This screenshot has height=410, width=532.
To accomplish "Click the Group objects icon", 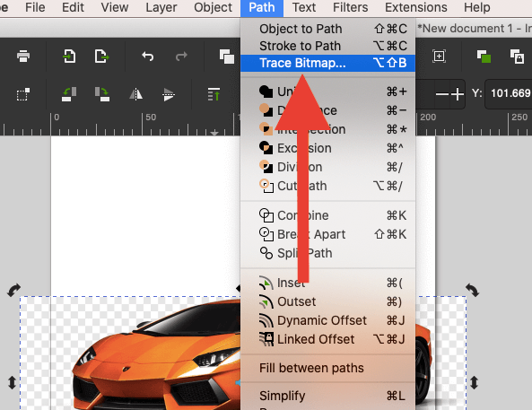I will click(x=484, y=56).
